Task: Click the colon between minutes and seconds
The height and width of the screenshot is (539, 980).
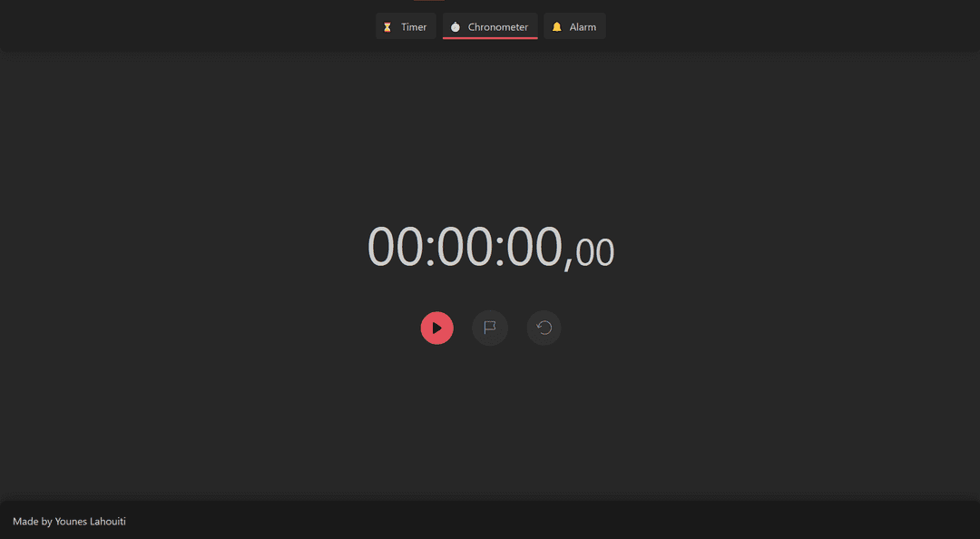Action: [x=499, y=250]
